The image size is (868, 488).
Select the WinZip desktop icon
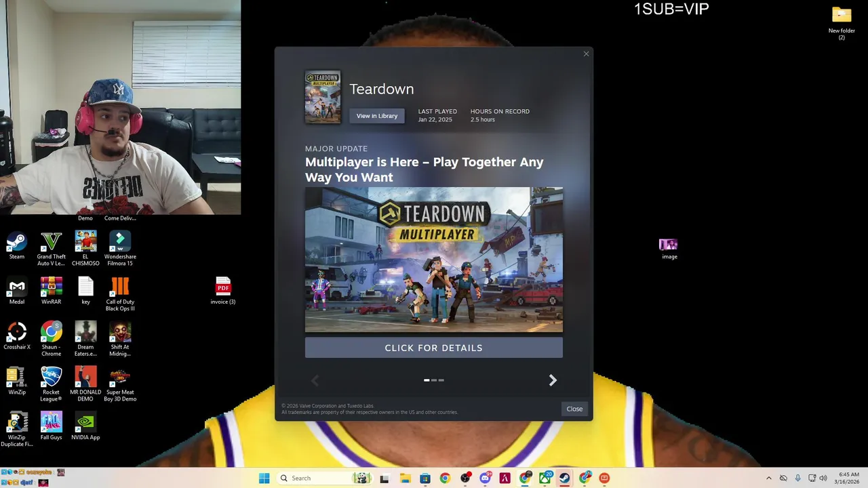(17, 381)
